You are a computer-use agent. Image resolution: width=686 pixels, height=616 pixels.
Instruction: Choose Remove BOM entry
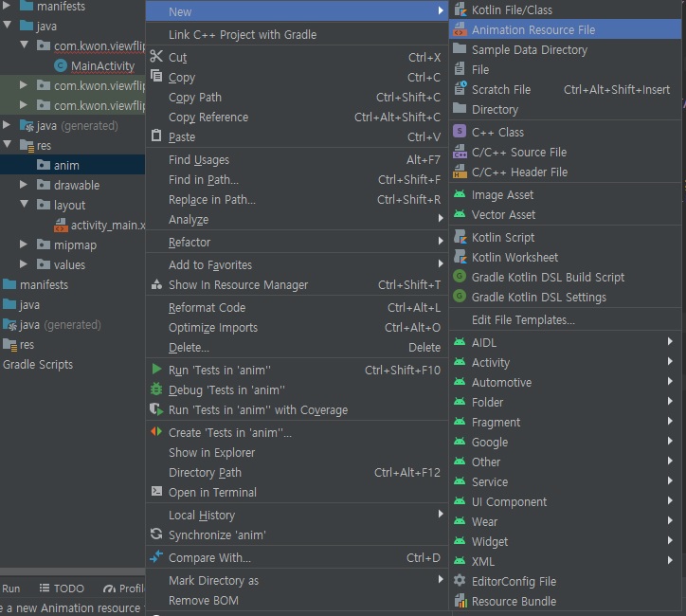[x=298, y=600]
